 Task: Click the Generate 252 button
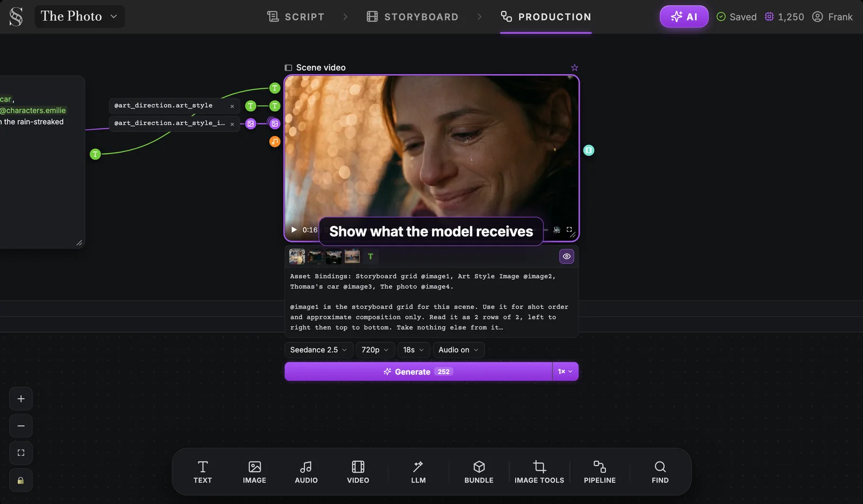tap(419, 371)
